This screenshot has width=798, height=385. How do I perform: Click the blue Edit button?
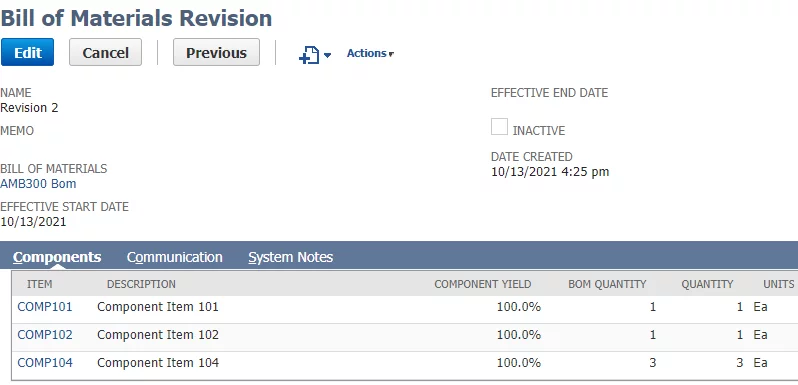27,52
